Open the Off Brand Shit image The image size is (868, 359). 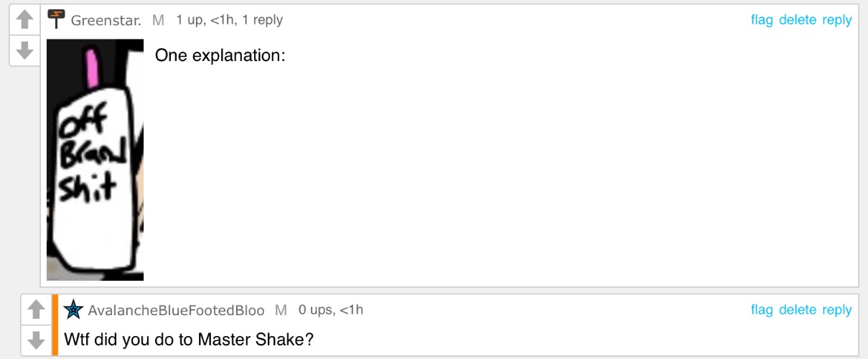point(95,160)
